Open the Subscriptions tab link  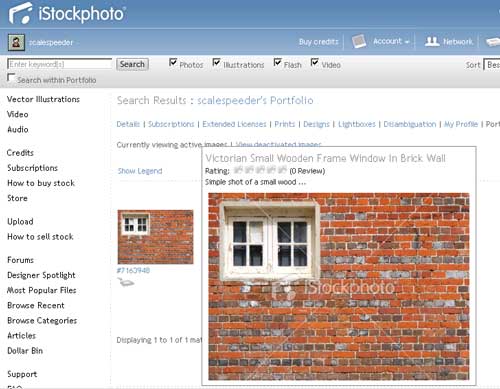pyautogui.click(x=171, y=124)
